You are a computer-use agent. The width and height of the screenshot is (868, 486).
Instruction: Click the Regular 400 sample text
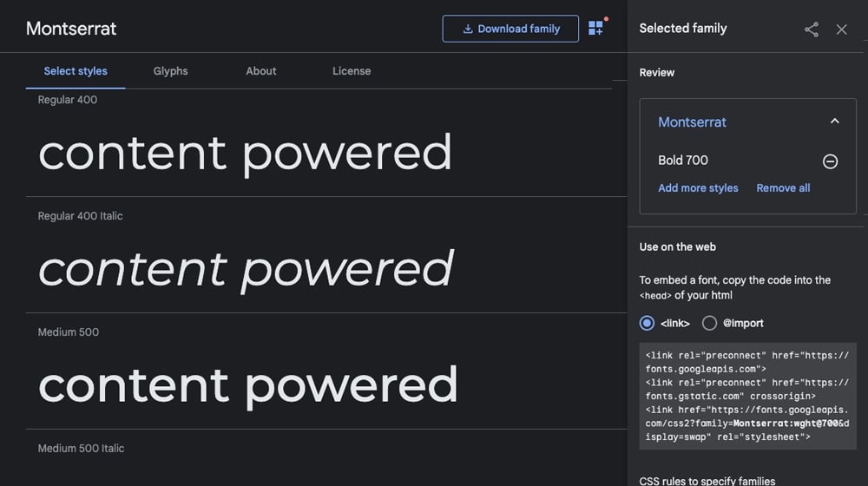tap(246, 154)
